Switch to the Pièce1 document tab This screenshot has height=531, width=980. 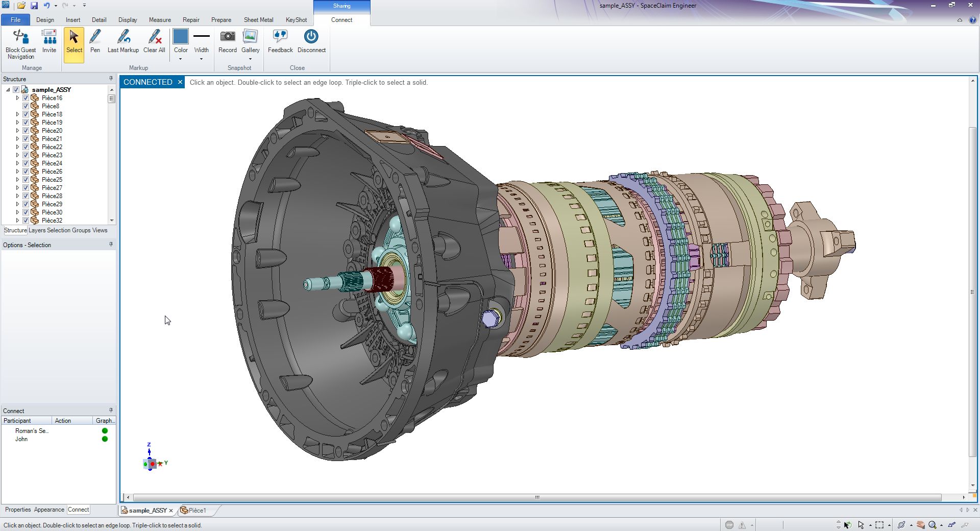coord(197,511)
